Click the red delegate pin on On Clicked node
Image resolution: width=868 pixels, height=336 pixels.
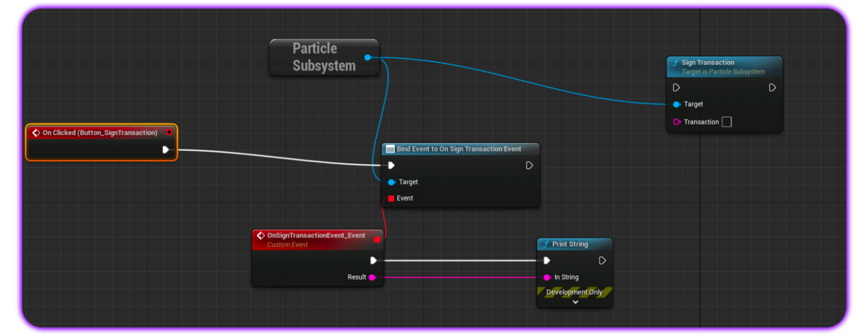169,132
